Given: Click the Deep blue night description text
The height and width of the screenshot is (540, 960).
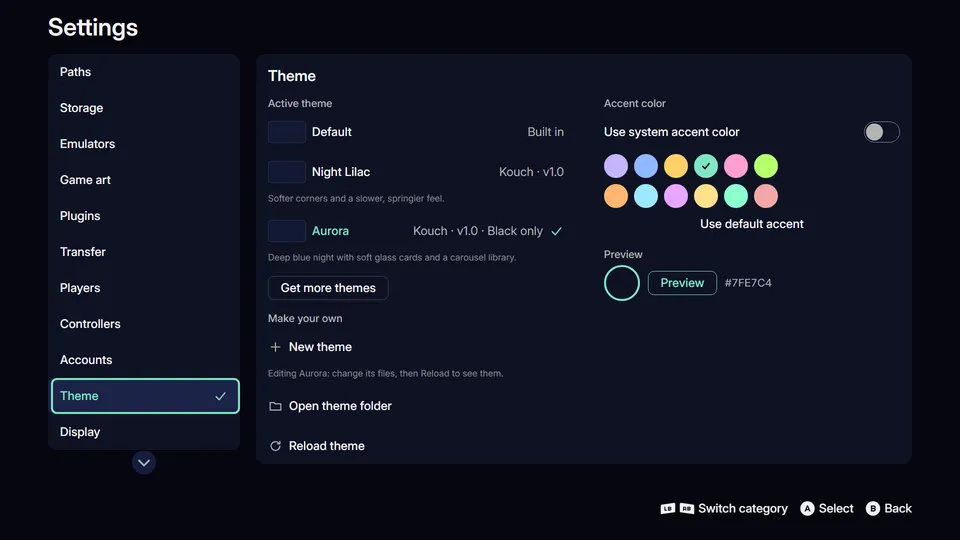Looking at the screenshot, I should [392, 258].
